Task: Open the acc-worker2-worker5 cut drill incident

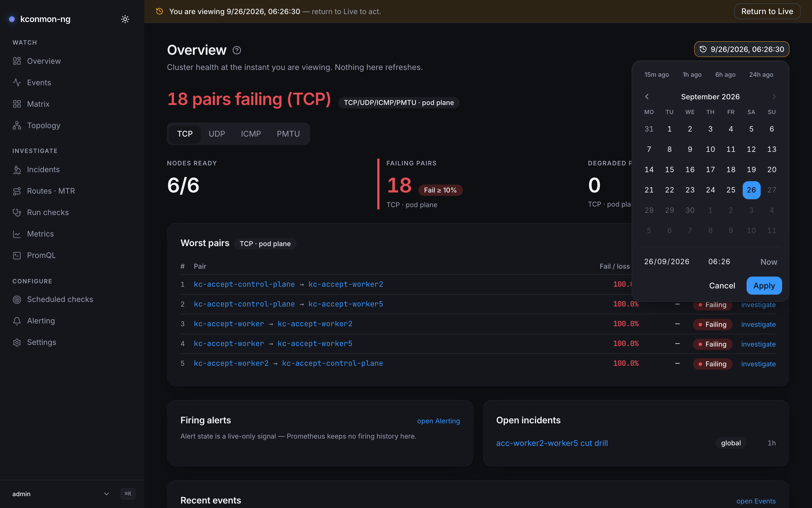Action: click(x=552, y=443)
